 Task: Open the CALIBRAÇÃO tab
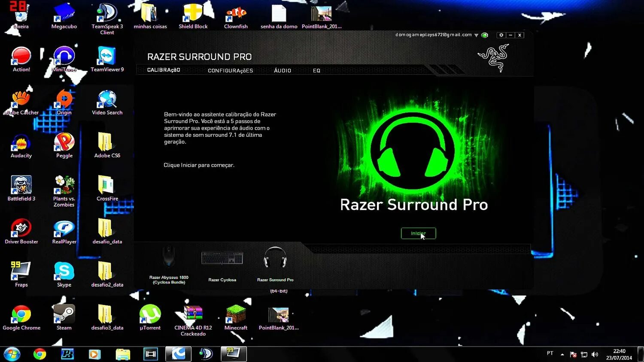pos(164,70)
